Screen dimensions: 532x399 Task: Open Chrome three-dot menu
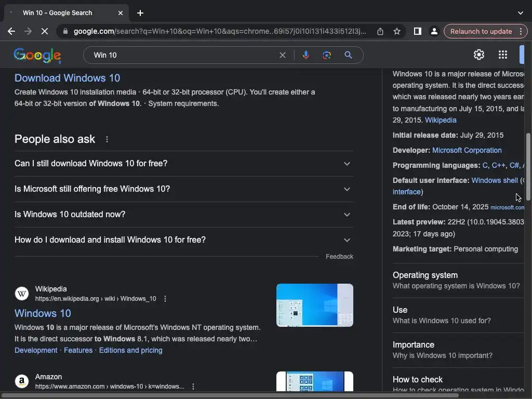click(521, 31)
